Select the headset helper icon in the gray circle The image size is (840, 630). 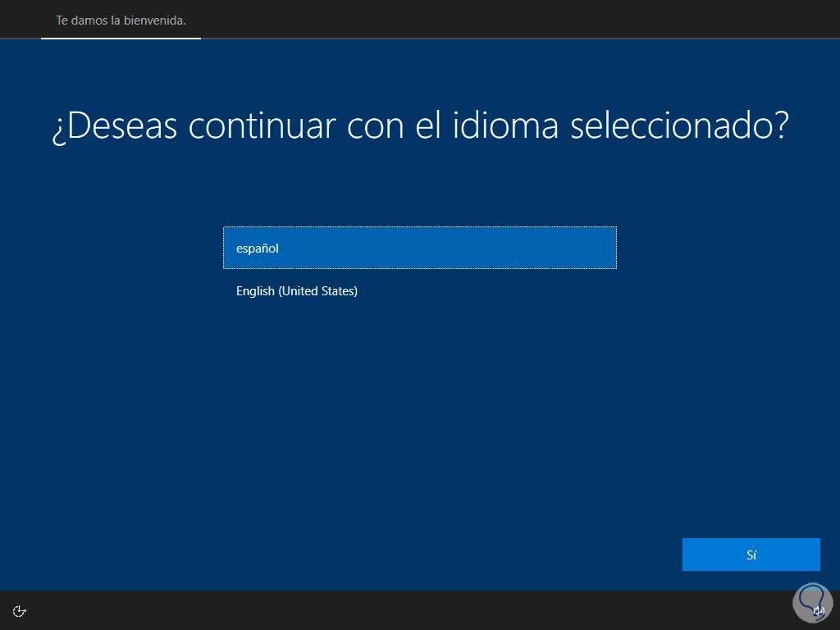click(812, 602)
